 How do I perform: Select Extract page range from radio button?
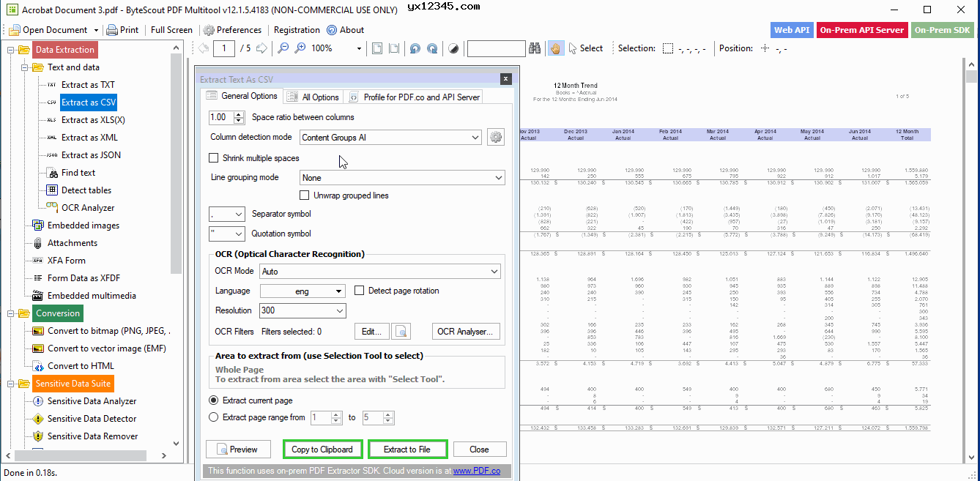click(214, 417)
